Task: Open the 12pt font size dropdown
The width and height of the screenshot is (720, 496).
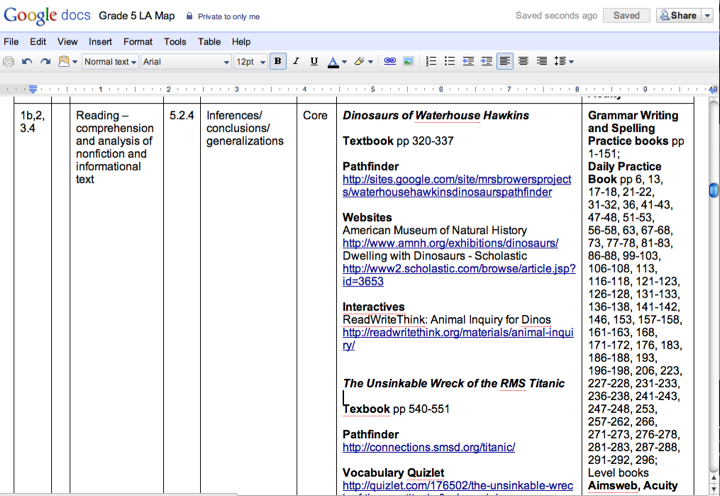Action: click(x=250, y=62)
